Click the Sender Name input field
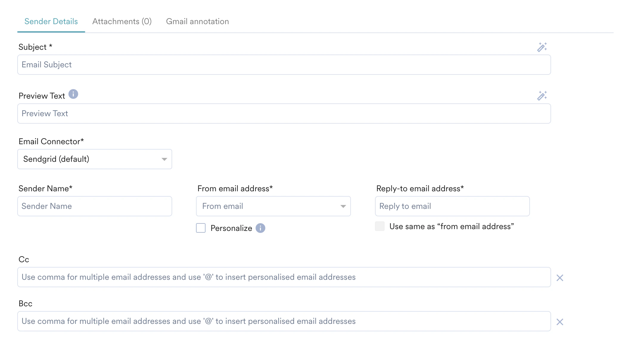 coord(95,206)
